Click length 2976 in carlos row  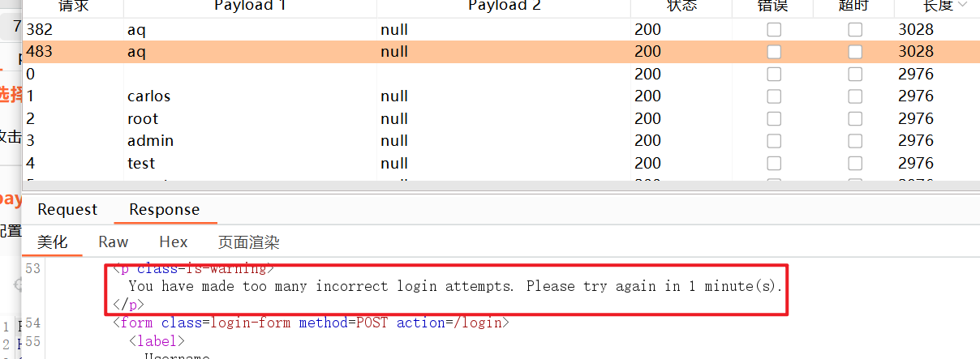(x=916, y=96)
